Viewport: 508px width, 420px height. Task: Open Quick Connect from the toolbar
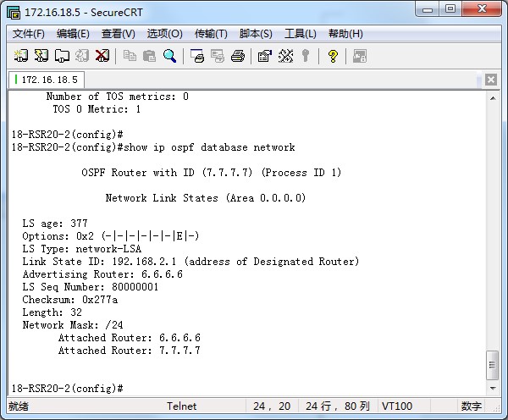click(41, 57)
